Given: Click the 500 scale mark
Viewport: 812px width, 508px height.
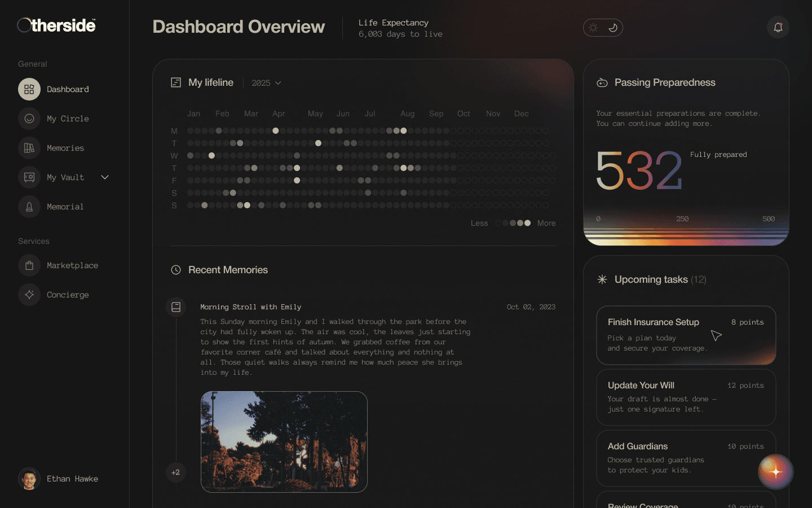Looking at the screenshot, I should pyautogui.click(x=769, y=219).
